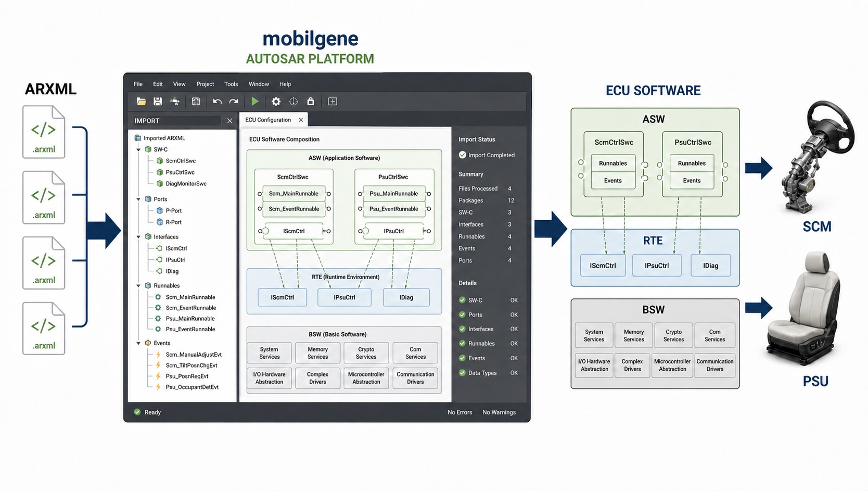Collapse the Events tree group
The height and width of the screenshot is (491, 868).
tap(138, 343)
